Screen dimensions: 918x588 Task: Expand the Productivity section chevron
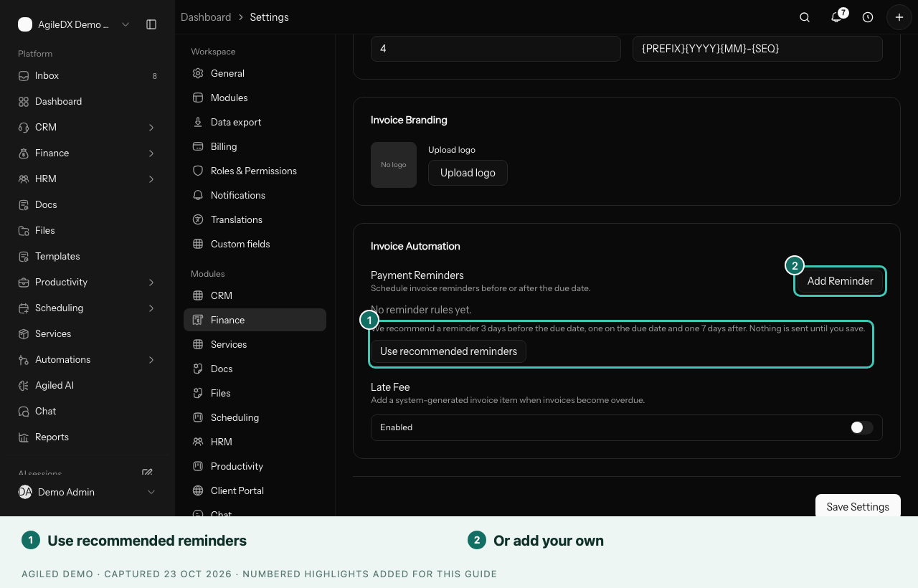tap(151, 282)
